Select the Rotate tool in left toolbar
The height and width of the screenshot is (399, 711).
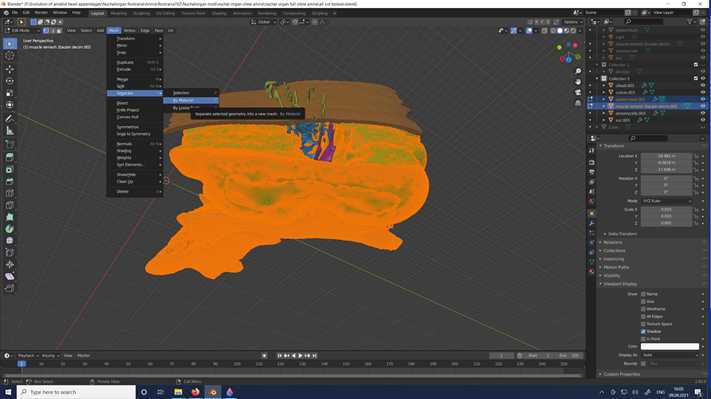tap(10, 81)
